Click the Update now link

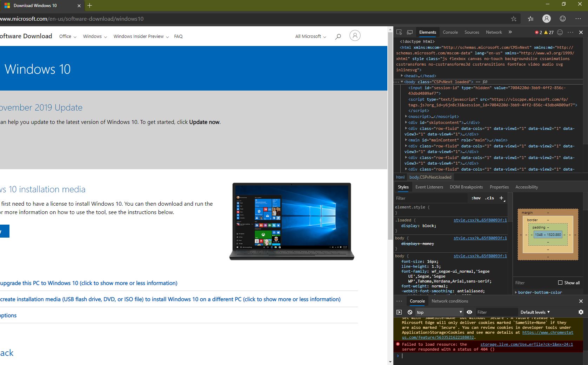[204, 122]
